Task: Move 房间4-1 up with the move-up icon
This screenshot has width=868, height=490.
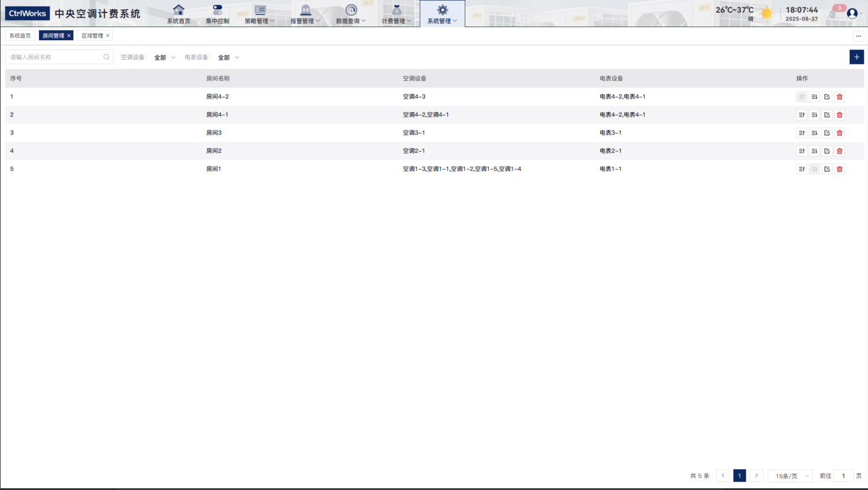Action: 801,115
